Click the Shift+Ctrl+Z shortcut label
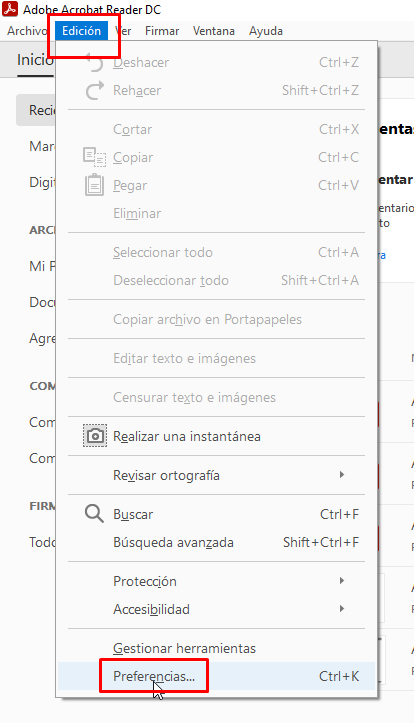 (x=320, y=90)
